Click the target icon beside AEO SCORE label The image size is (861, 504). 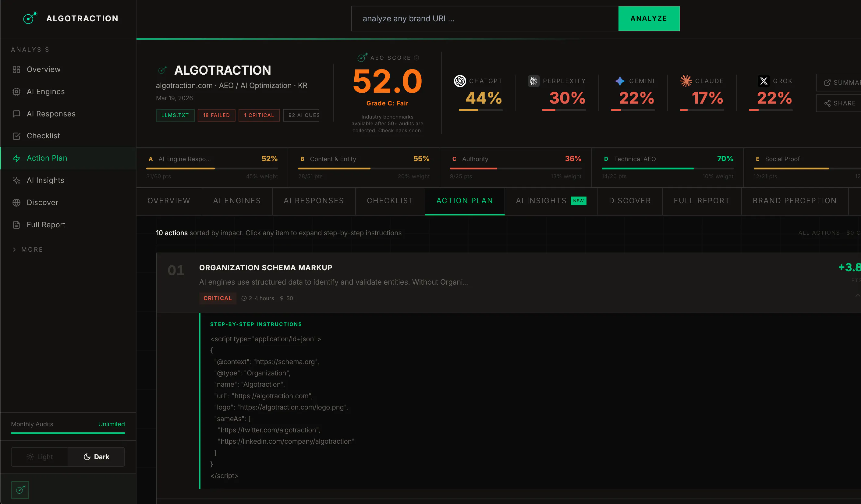pos(362,57)
